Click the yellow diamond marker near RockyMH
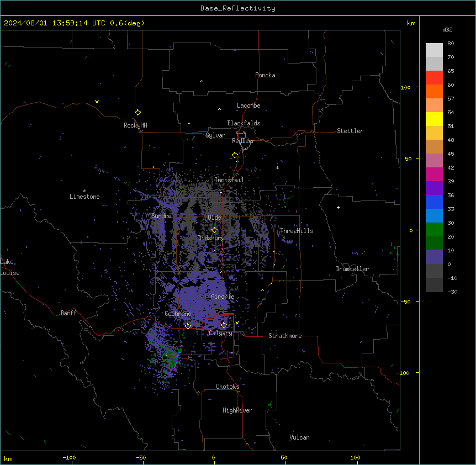Screen dimensions: 476x465 [x=137, y=113]
